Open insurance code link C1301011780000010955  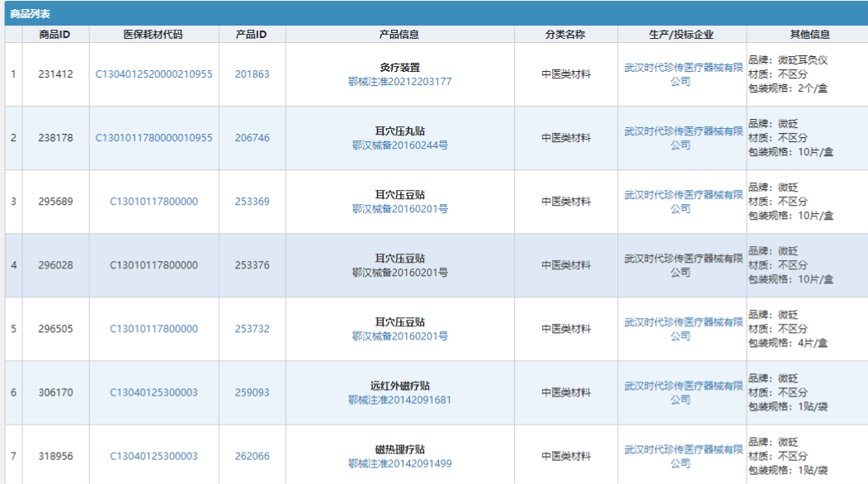(154, 138)
